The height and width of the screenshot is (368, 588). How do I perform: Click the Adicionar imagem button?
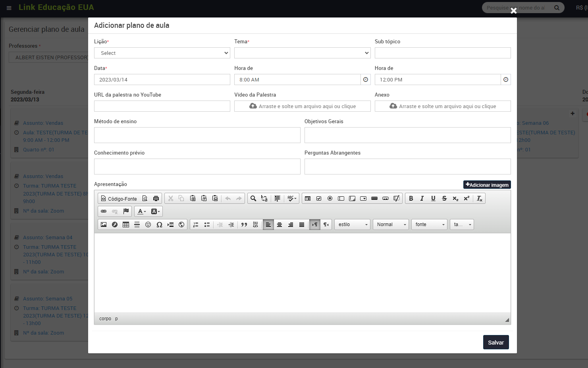click(x=487, y=185)
